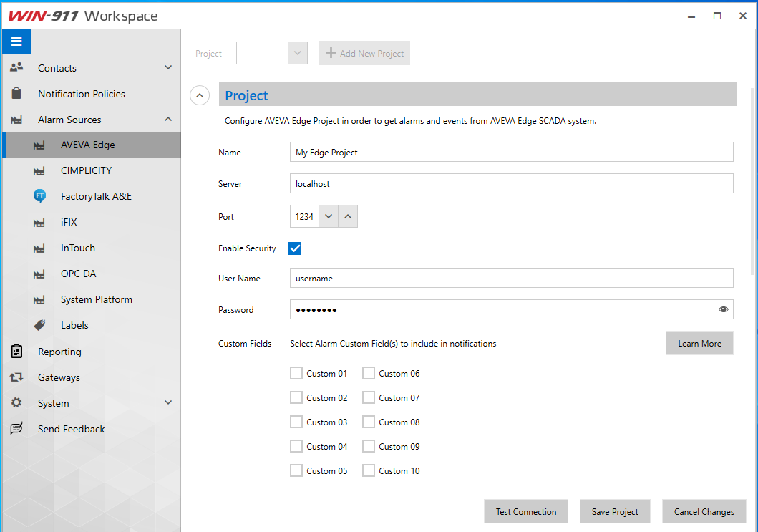This screenshot has width=758, height=532.
Task: Click the CIMPLICITY factory icon
Action: [39, 170]
